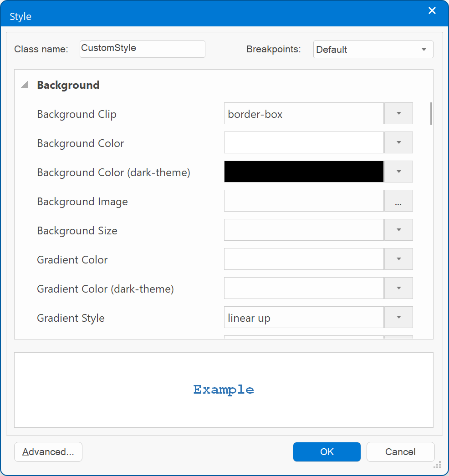Click the property list vertical scrollbar
This screenshot has height=476, width=449.
pyautogui.click(x=431, y=114)
